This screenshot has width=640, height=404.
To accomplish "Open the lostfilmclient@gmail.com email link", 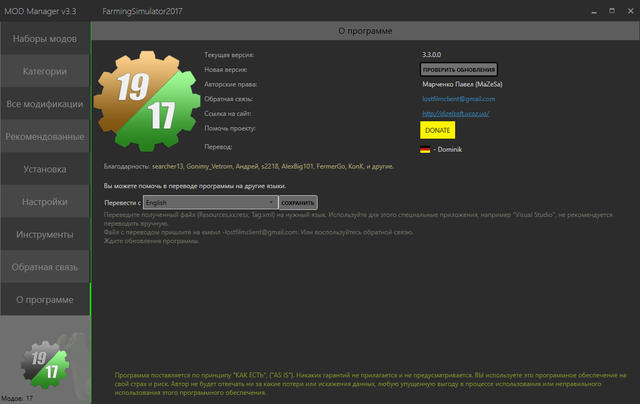I will click(458, 99).
